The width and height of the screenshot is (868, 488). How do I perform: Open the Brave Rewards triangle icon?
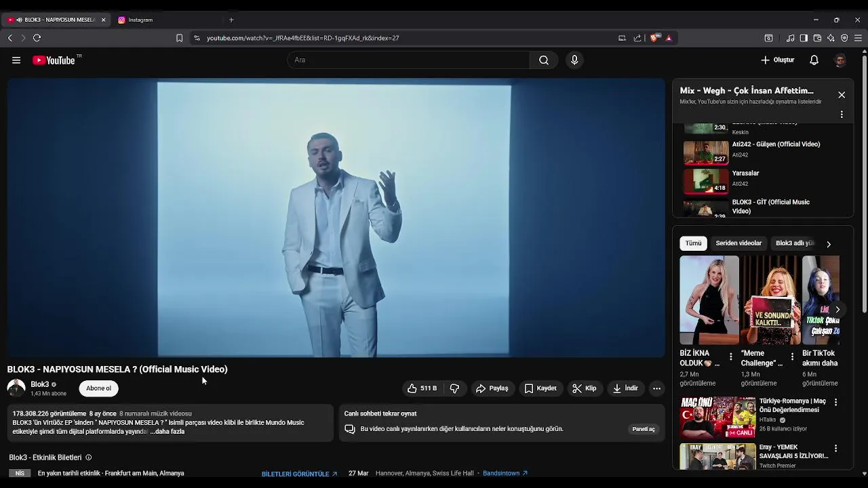[669, 38]
